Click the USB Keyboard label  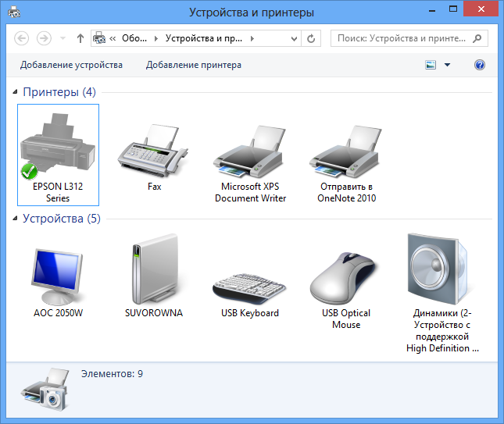coord(250,313)
